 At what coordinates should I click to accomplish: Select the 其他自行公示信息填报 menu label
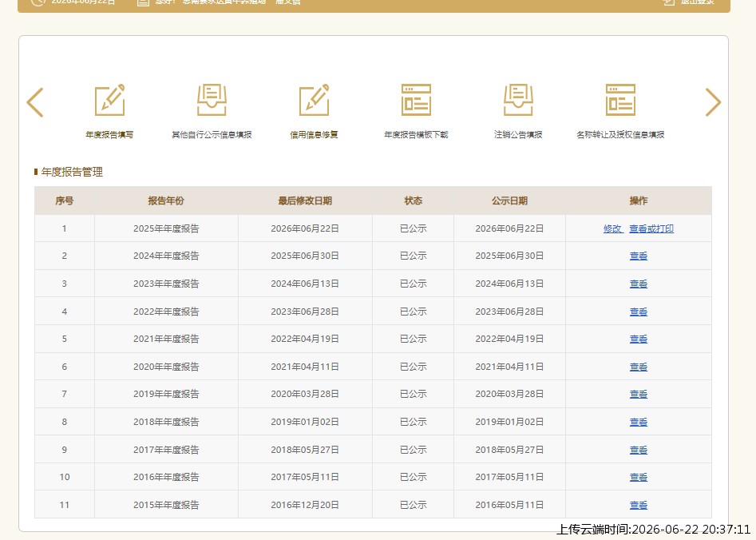point(212,135)
